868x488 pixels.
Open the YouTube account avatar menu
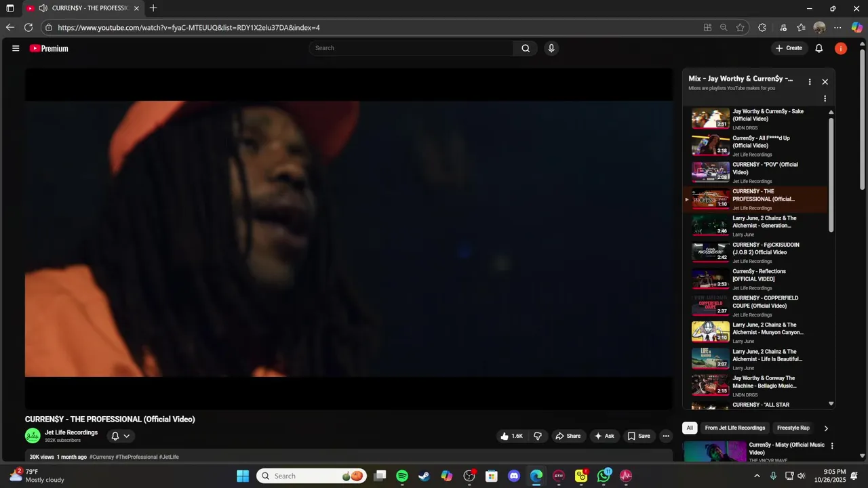(841, 48)
